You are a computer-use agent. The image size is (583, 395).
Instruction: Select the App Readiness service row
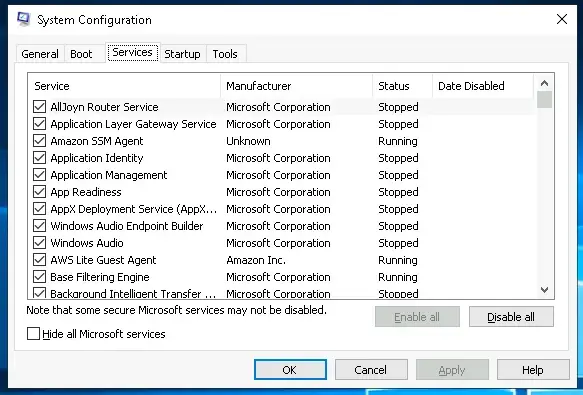(x=283, y=192)
